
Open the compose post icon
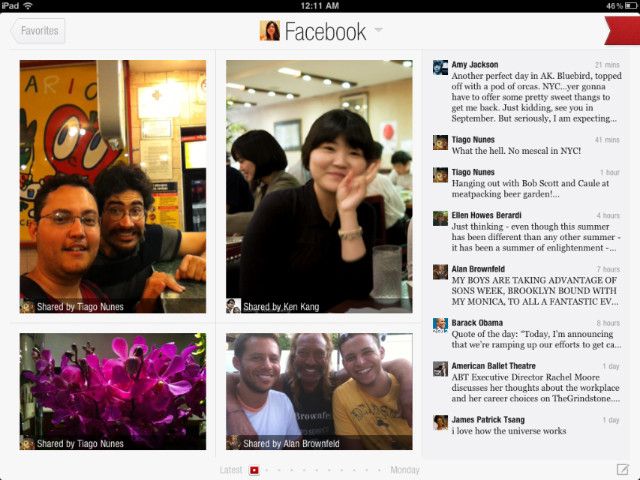(x=622, y=469)
